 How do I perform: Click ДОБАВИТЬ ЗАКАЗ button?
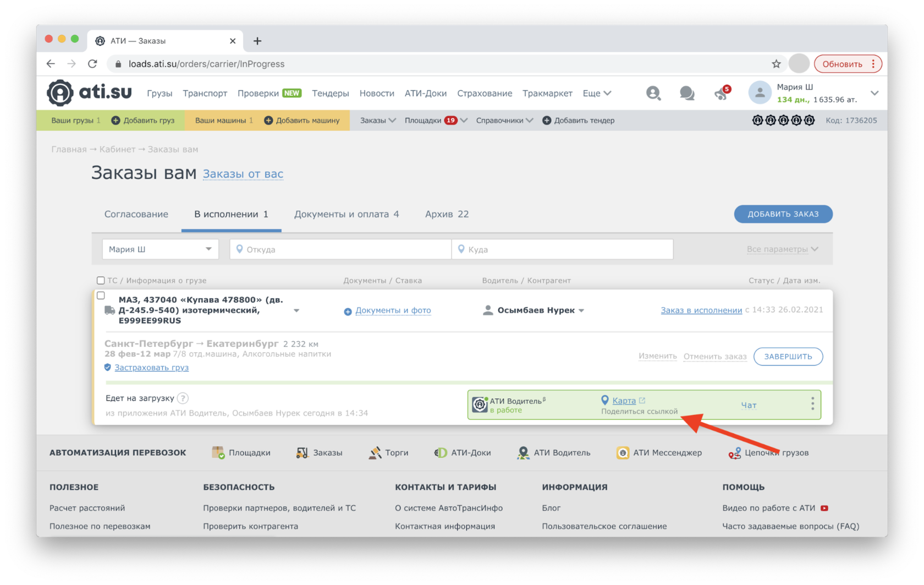tap(783, 214)
